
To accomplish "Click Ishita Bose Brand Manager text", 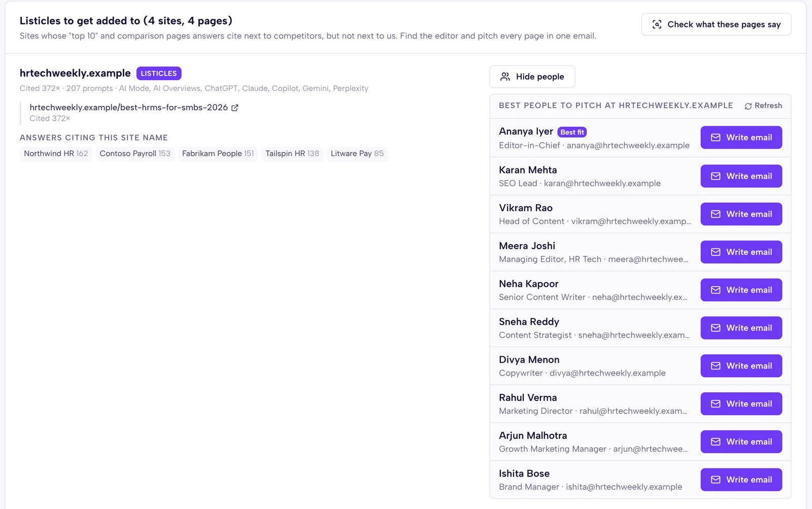I will (x=590, y=487).
